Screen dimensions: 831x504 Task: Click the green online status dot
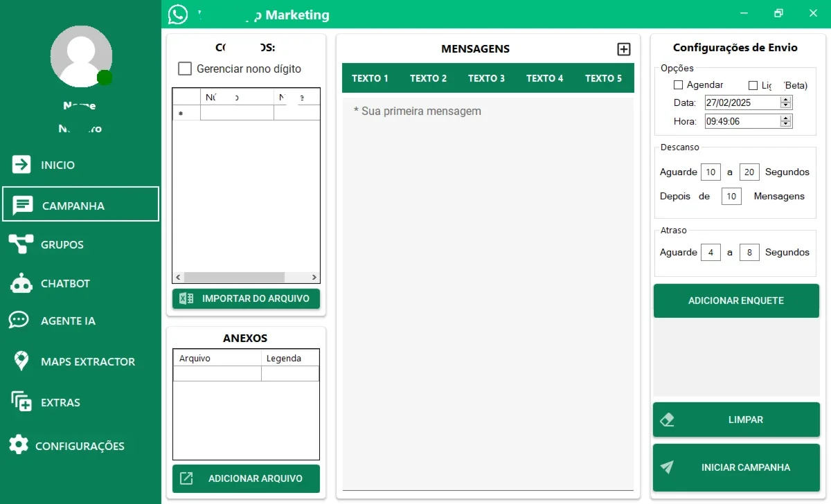click(x=105, y=77)
